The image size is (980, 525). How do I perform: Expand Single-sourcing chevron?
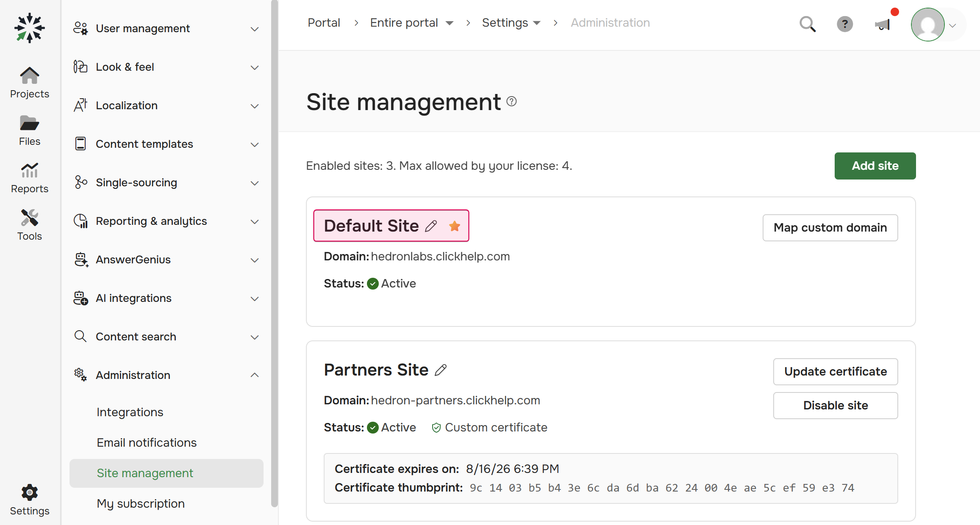[255, 183]
